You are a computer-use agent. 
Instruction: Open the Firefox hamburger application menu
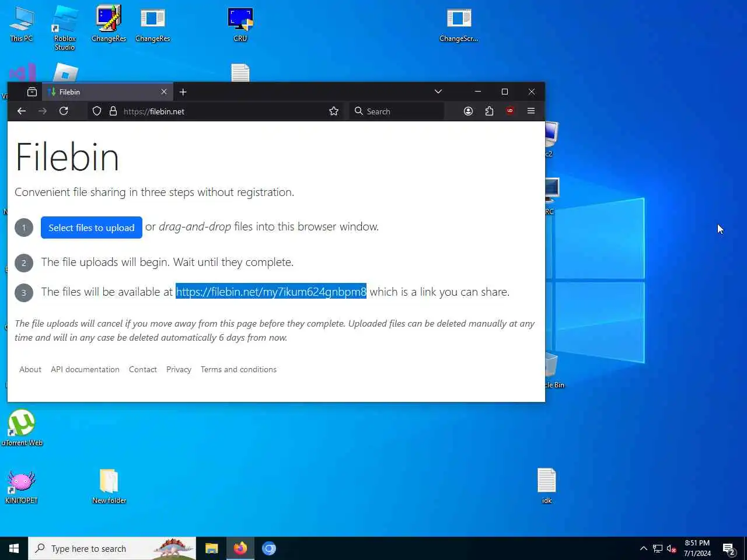(x=531, y=111)
